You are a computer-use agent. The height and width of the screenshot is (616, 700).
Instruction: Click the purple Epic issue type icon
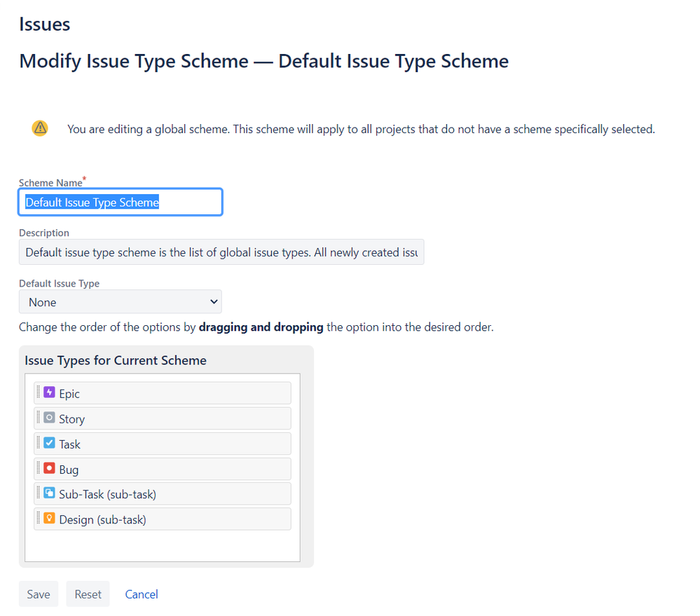click(49, 393)
